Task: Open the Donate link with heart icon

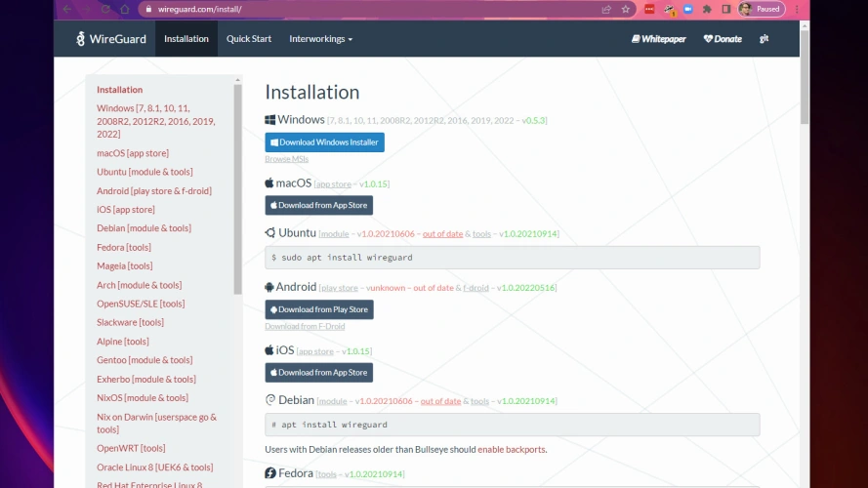Action: (723, 39)
